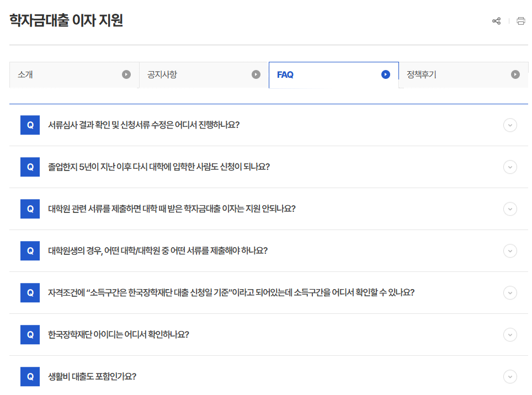532x395 pixels.
Task: Open question 대학원 관련 서류를 제출하면 대학 때 받은
Action: click(x=172, y=209)
